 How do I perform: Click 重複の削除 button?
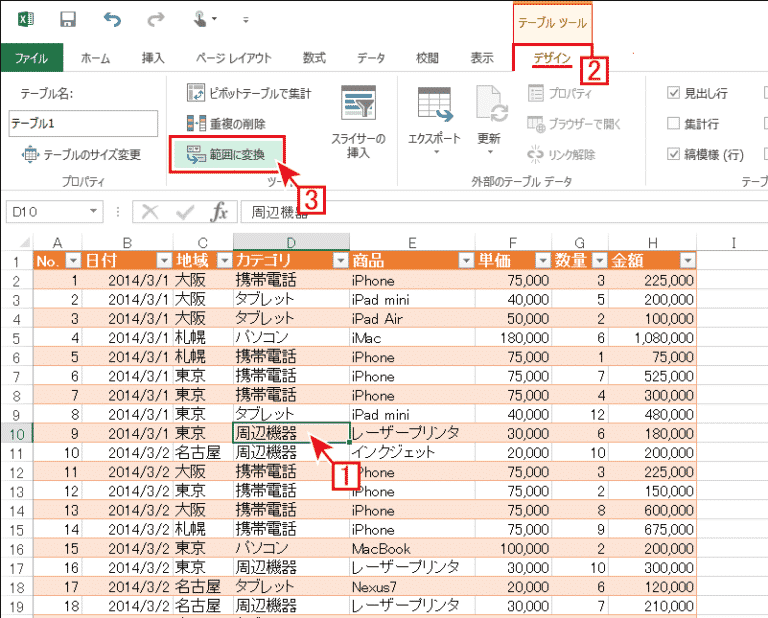(226, 123)
